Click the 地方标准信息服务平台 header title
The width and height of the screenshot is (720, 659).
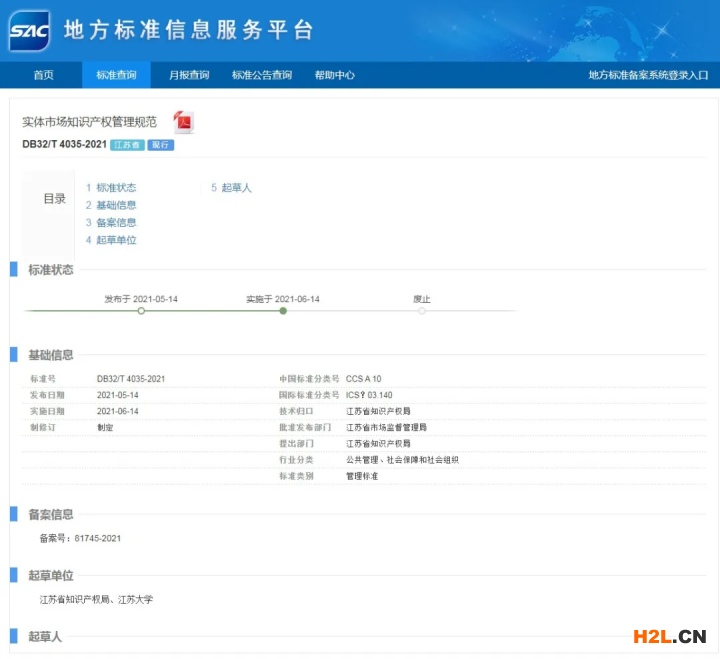(188, 30)
